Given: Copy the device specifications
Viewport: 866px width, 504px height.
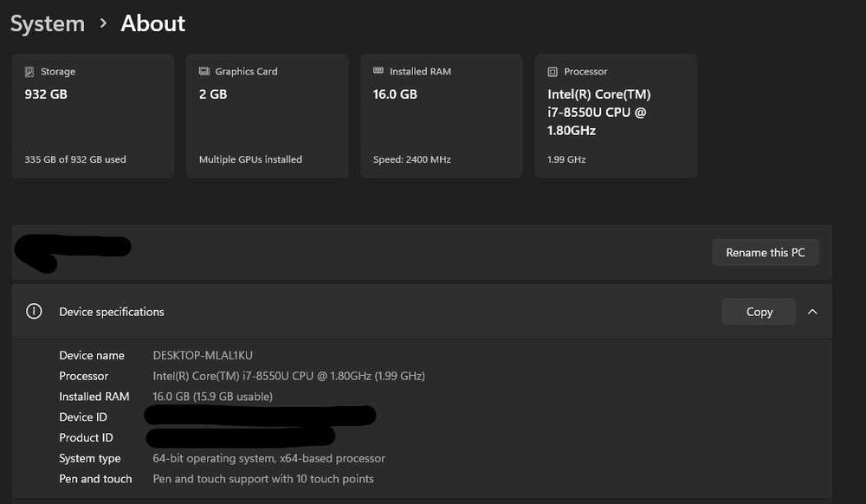Looking at the screenshot, I should [759, 312].
